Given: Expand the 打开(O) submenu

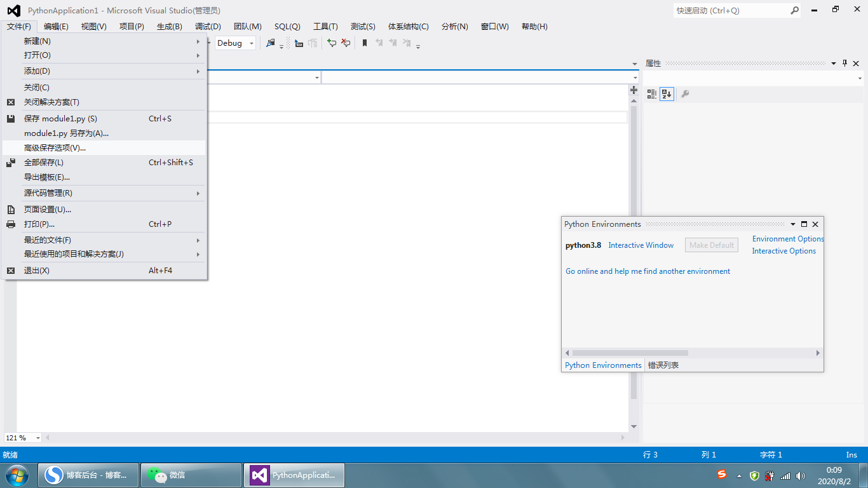Looking at the screenshot, I should [104, 55].
